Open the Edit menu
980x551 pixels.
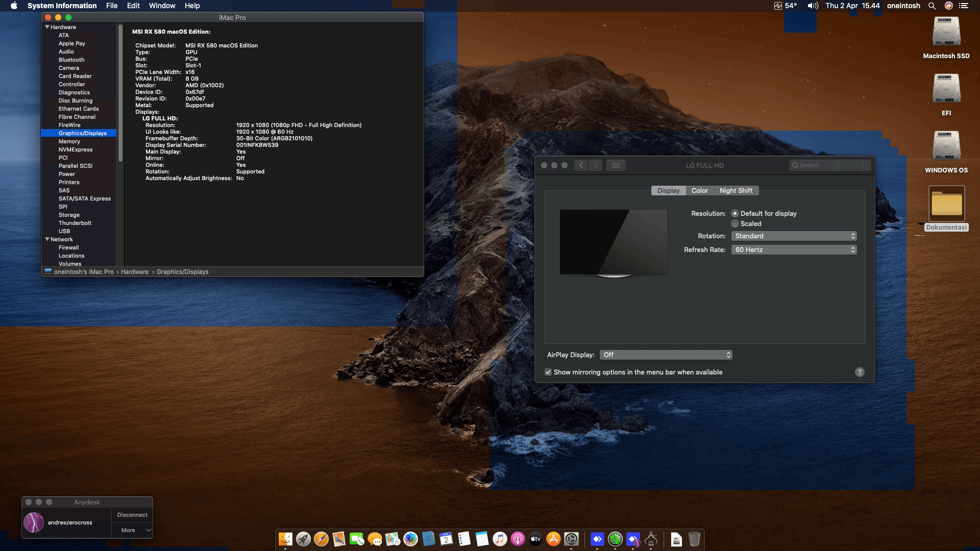(x=133, y=6)
